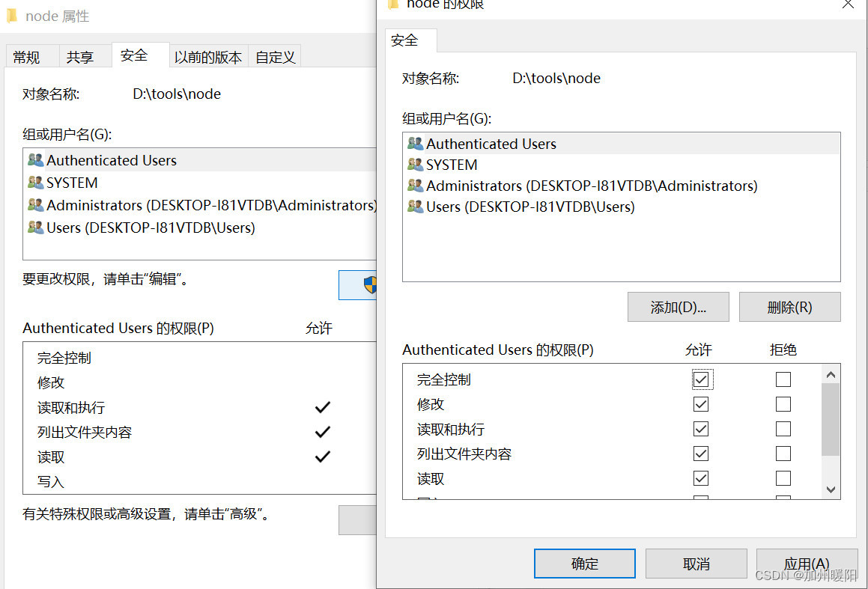This screenshot has height=589, width=868.
Task: Uncheck the 允许 checkbox for 读取
Action: click(701, 477)
